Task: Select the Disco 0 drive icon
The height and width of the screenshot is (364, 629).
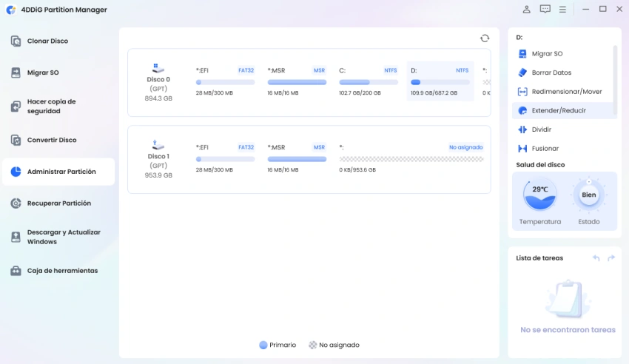Action: tap(158, 68)
